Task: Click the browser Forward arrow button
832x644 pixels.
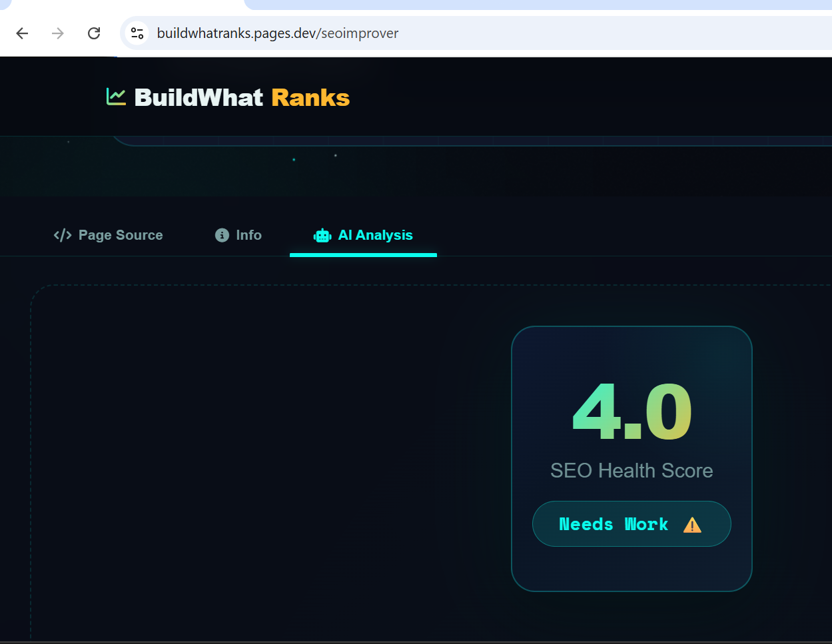Action: tap(58, 33)
